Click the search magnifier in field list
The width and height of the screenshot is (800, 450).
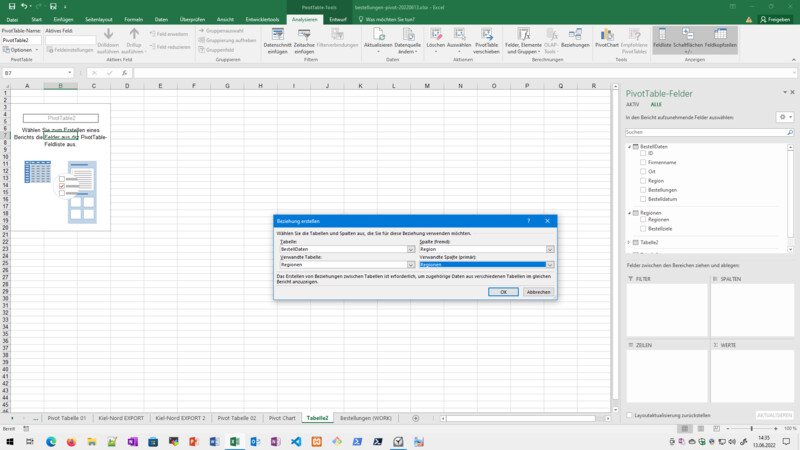click(x=790, y=132)
